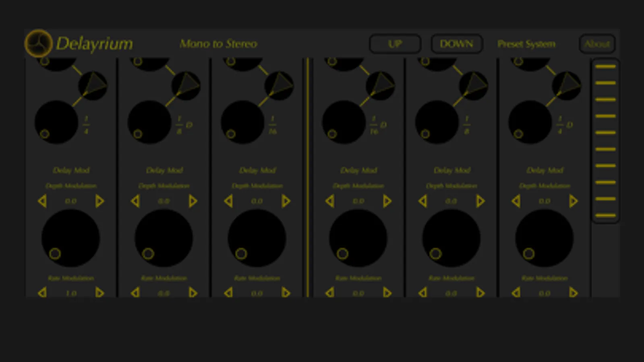The width and height of the screenshot is (644, 362).
Task: Click the delay time knob beside 1/4
Action: (x=56, y=122)
